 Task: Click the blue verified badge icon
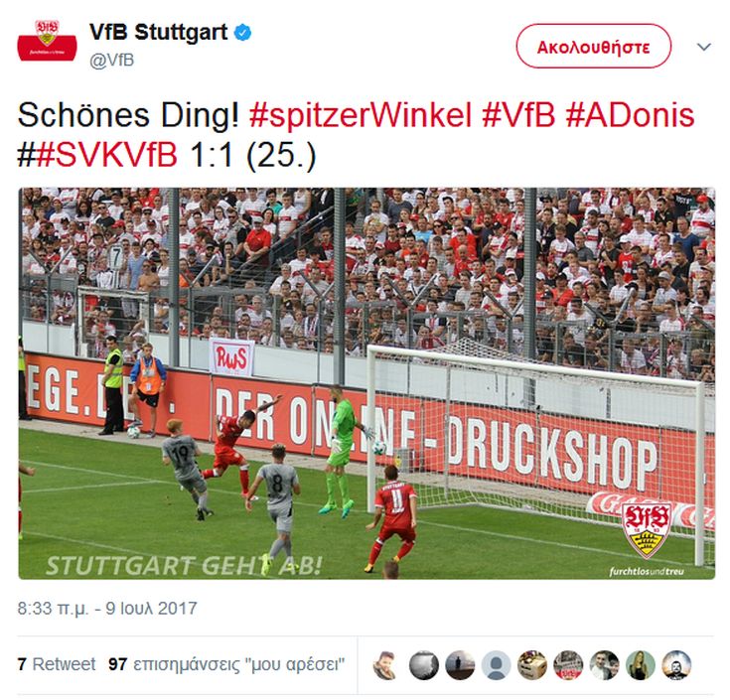242,33
